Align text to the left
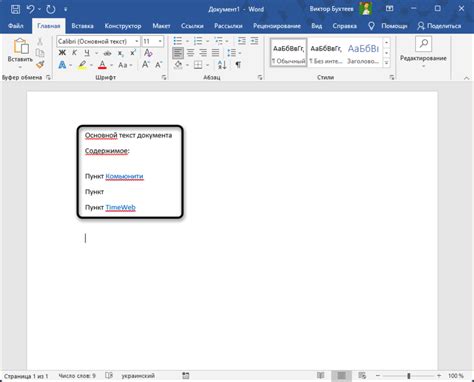Screen dimensions: 474x382 tap(178, 53)
